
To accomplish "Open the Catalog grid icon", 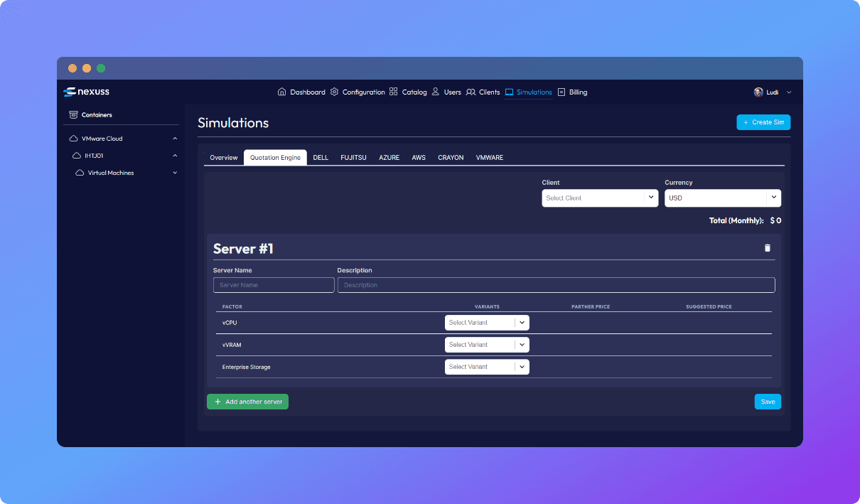I will tap(394, 92).
